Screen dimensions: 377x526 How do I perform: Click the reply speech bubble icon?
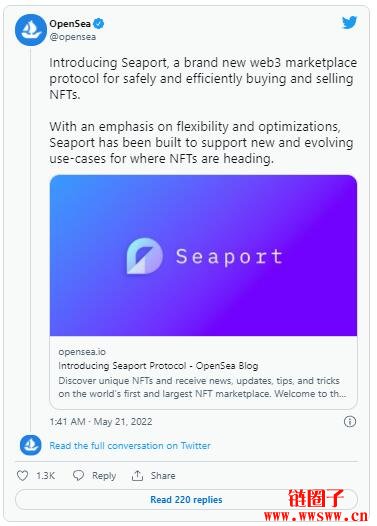[78, 475]
